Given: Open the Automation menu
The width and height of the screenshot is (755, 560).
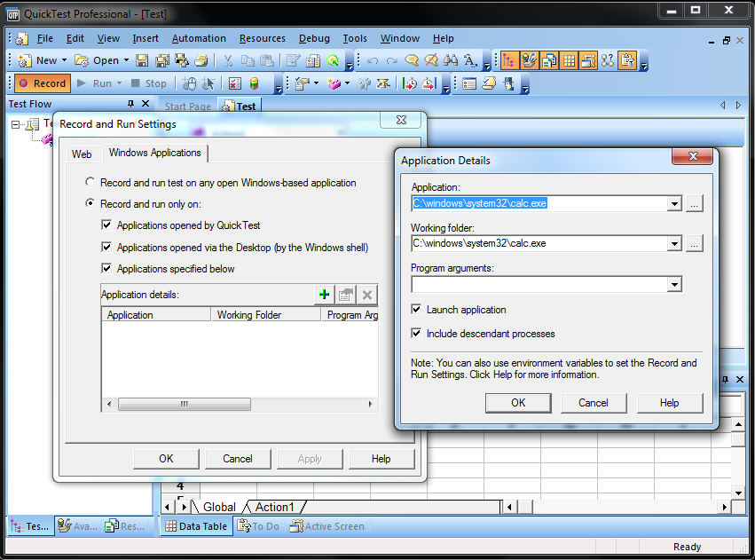Looking at the screenshot, I should (199, 38).
